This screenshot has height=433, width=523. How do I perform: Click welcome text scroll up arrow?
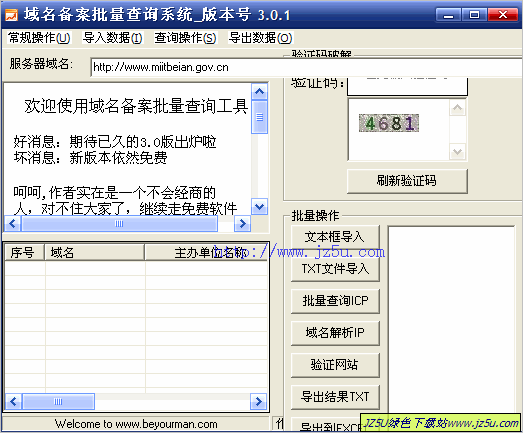point(259,92)
